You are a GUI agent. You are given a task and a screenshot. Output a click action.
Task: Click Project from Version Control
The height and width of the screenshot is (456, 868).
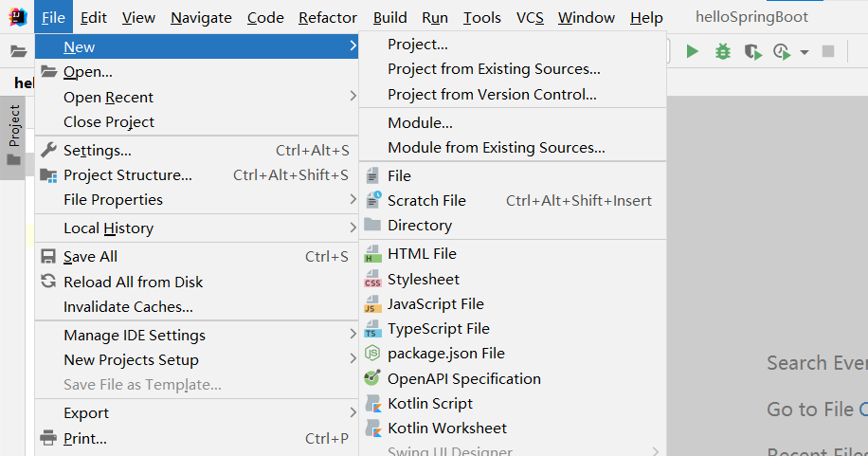click(492, 94)
